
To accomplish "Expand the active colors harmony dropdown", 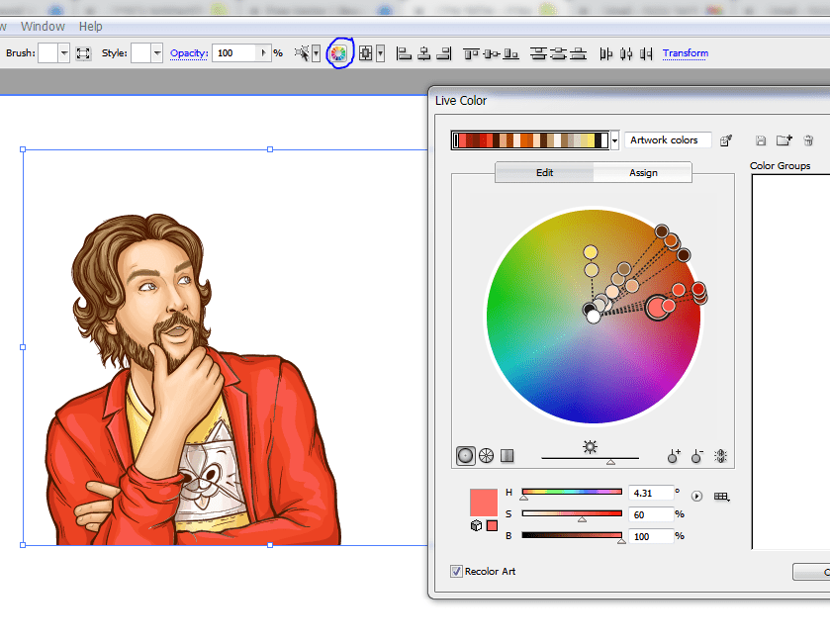I will pyautogui.click(x=614, y=140).
